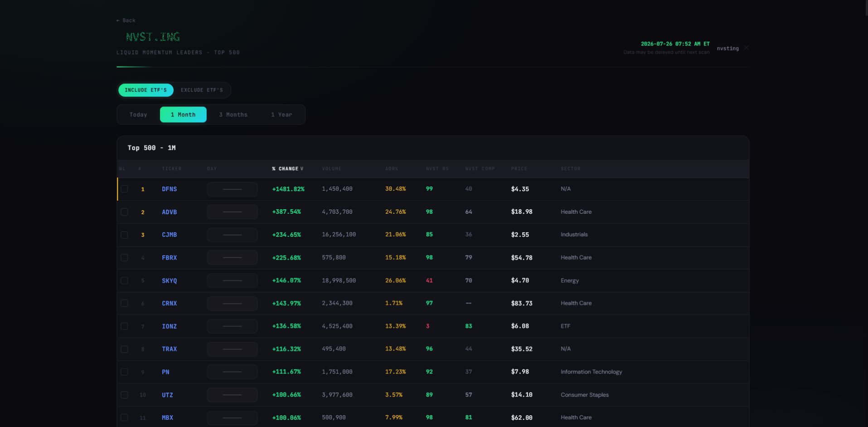Viewport: 868px width, 427px height.
Task: Check the watchlist box for PN
Action: 124,372
